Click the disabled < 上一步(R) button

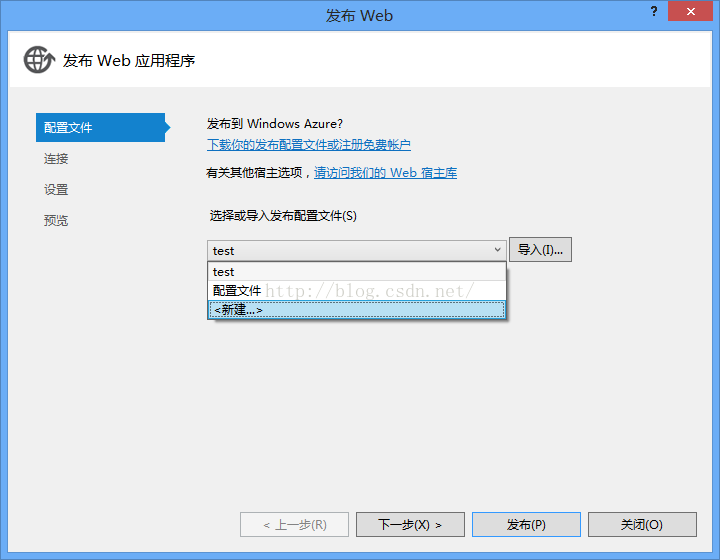(x=294, y=524)
